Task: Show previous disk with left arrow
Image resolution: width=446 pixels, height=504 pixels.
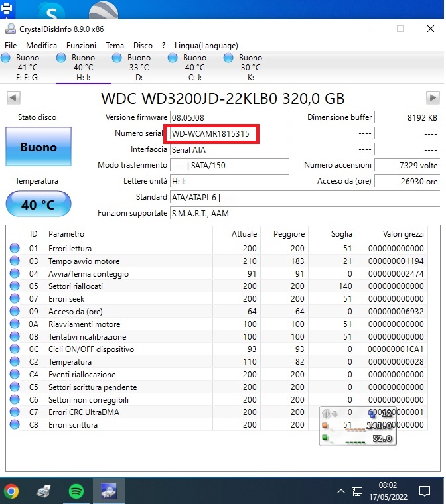Action: 13,97
